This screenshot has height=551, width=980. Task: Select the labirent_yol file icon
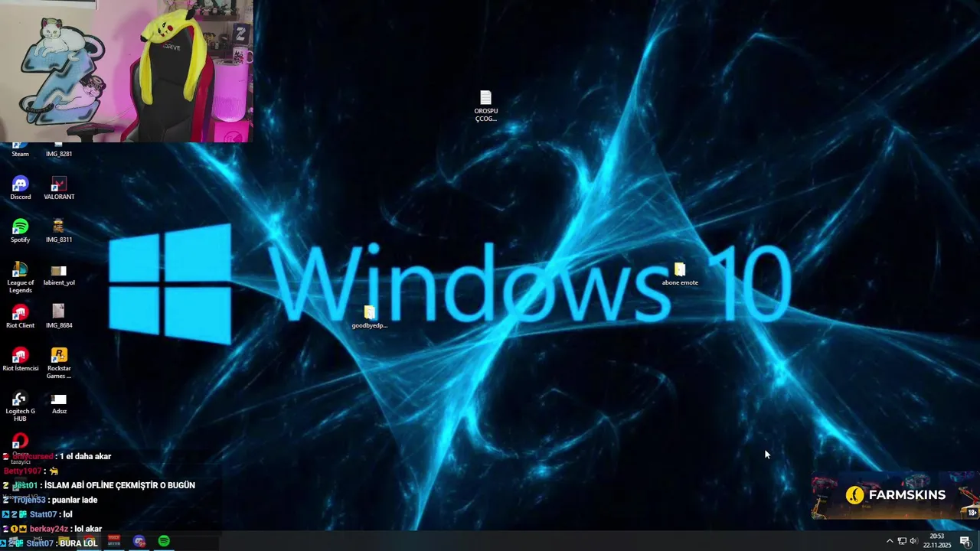point(59,274)
